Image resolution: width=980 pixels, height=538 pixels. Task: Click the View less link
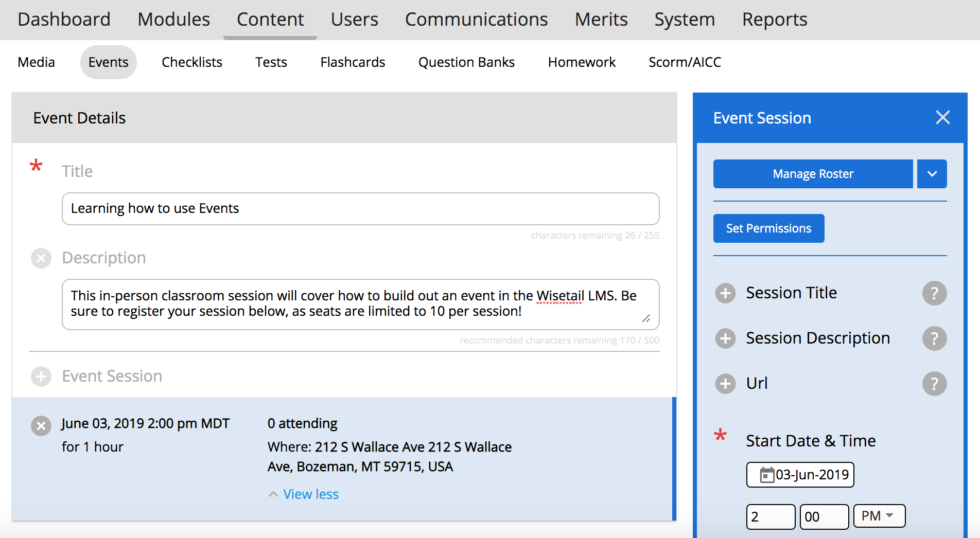click(x=311, y=494)
